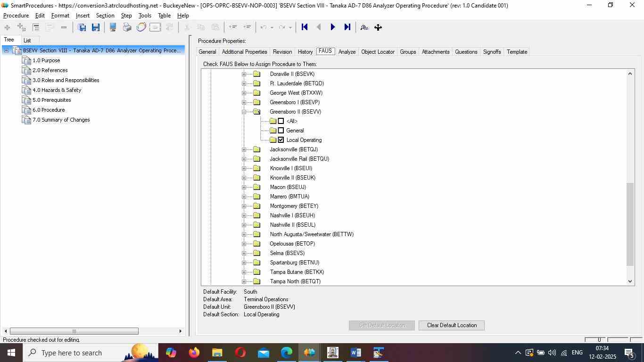The width and height of the screenshot is (644, 362).
Task: Select the 4.0 Hazards & Safety section
Action: (x=57, y=90)
